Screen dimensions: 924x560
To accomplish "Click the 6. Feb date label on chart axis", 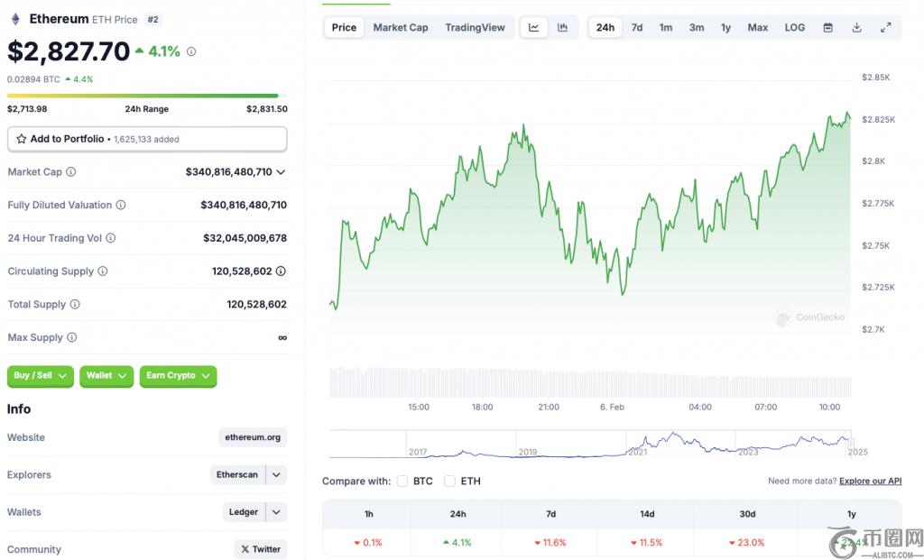I will [612, 407].
